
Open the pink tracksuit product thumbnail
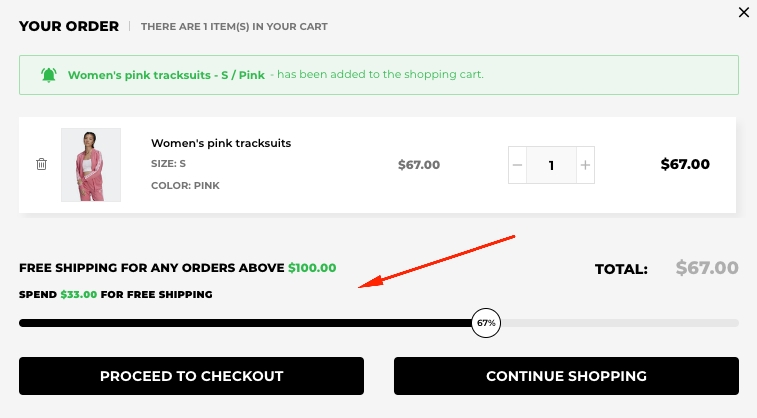(x=91, y=165)
